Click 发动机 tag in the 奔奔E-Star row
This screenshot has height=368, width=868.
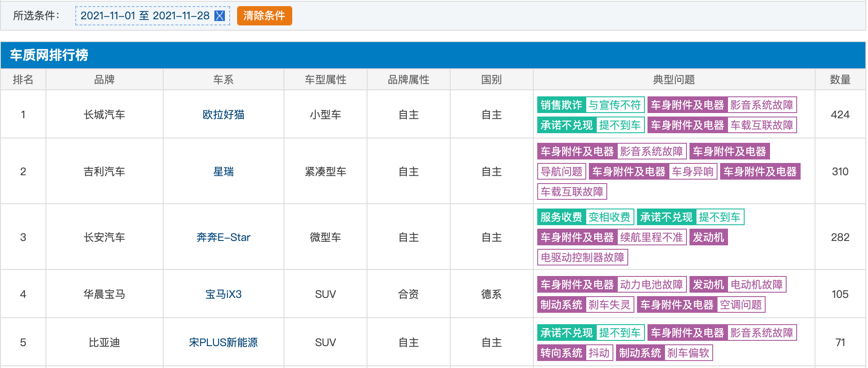[709, 237]
